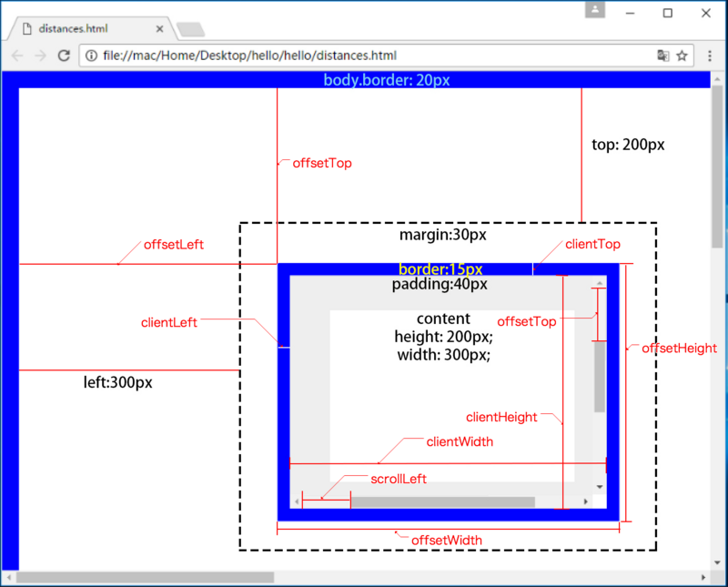728x587 pixels.
Task: Click the inner box vertical scrollbar thumb
Action: (600, 377)
